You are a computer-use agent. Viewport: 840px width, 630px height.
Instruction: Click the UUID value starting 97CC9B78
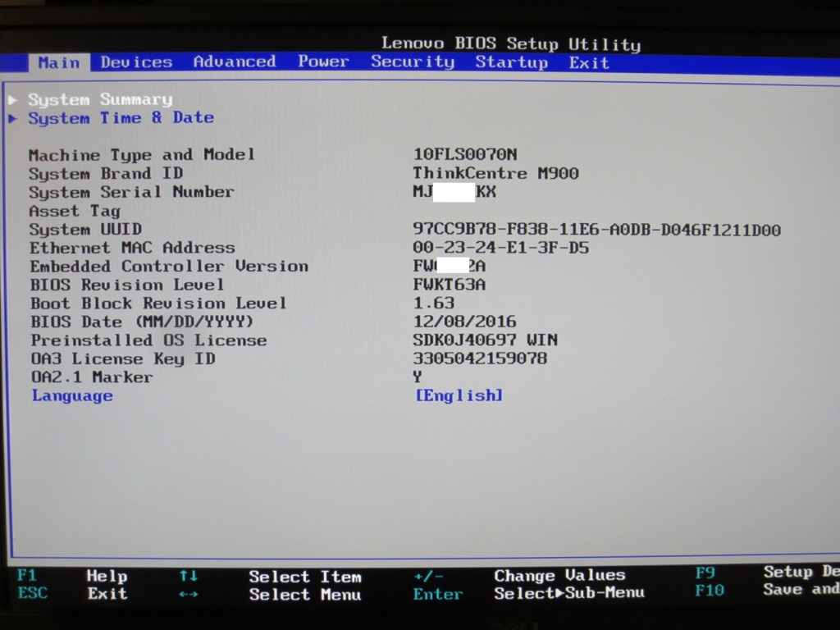tap(597, 230)
